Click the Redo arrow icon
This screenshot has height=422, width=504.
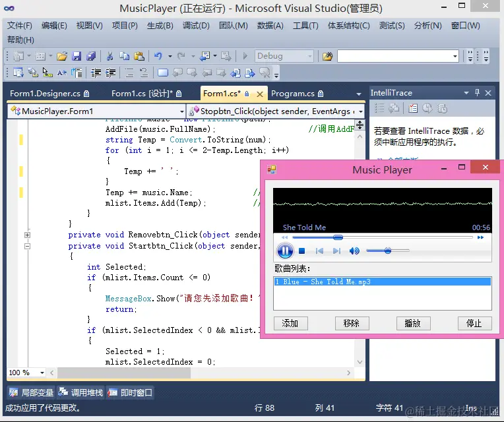tap(181, 56)
